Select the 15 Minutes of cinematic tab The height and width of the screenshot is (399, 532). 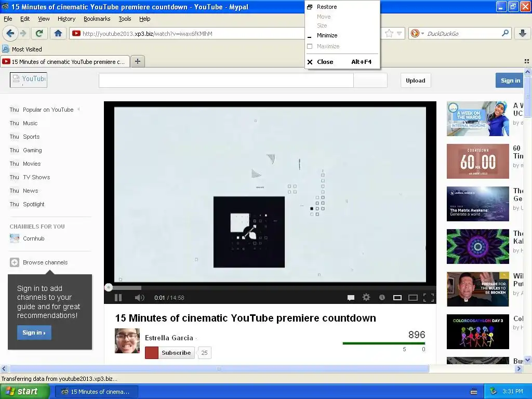[65, 61]
